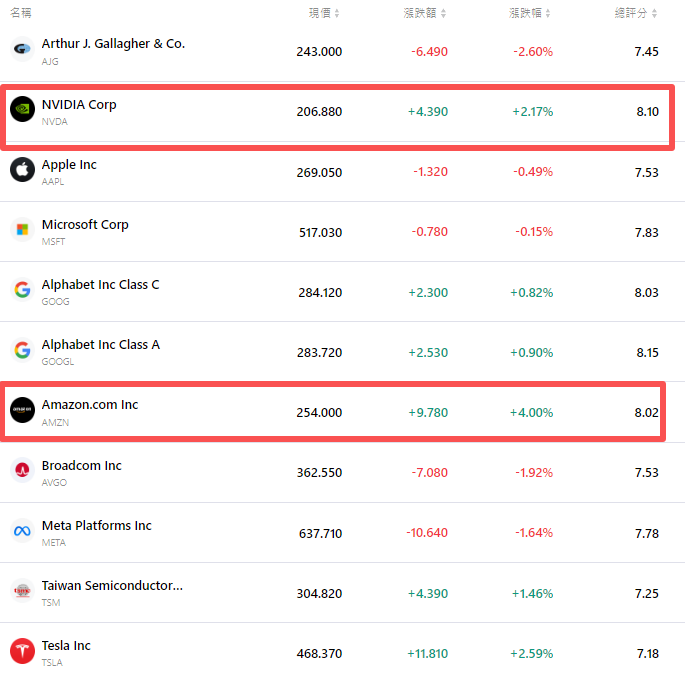Open the Alphabet Inc Class C link
This screenshot has width=685, height=678.
tap(100, 285)
